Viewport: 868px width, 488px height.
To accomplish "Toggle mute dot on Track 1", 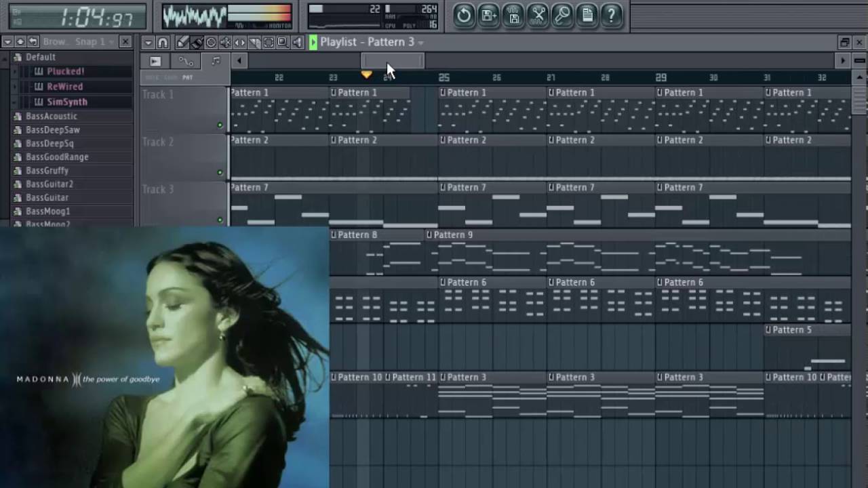I will tap(220, 125).
